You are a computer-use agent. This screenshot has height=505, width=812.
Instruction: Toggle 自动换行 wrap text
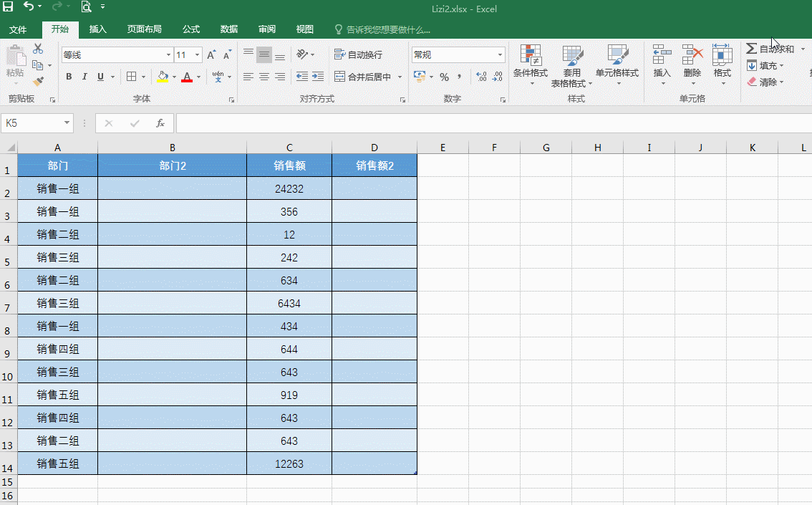[x=358, y=54]
